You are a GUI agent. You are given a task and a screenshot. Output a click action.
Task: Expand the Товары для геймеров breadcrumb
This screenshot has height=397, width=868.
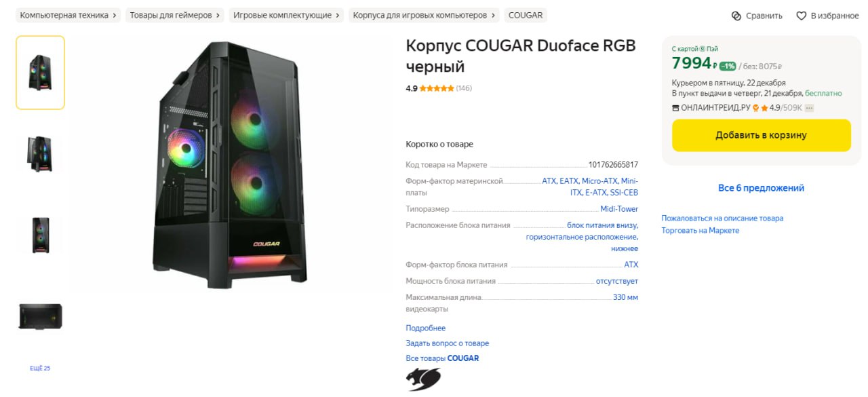coord(175,15)
